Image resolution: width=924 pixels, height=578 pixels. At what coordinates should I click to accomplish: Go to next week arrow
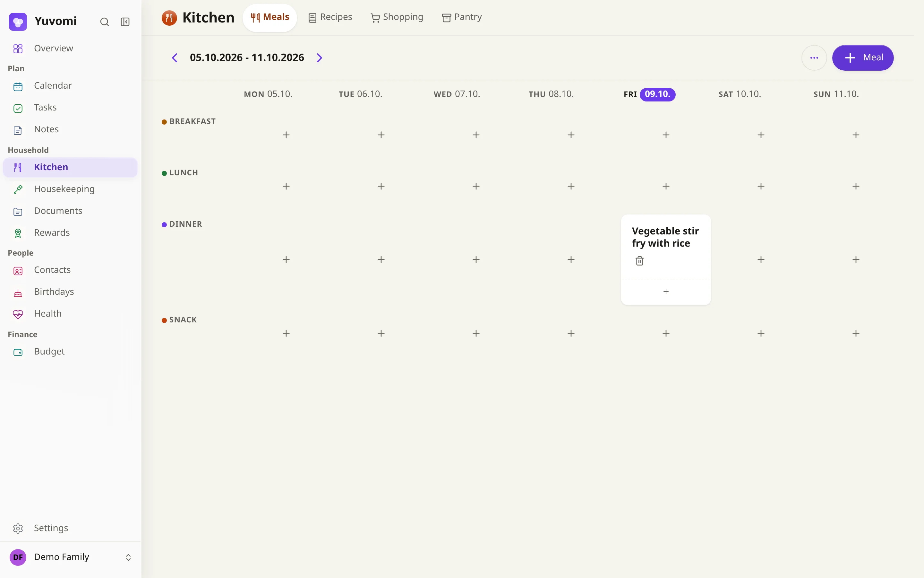[320, 58]
